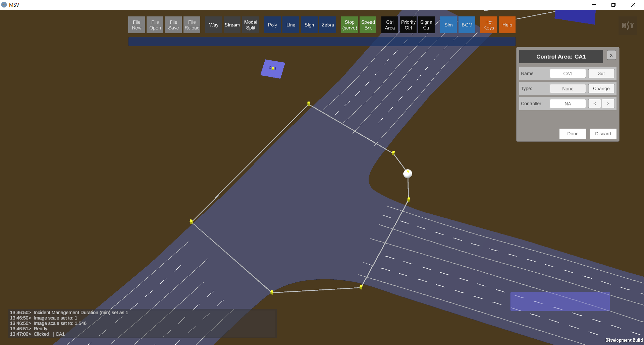Select the Speed Brk tool
The width and height of the screenshot is (644, 345).
pos(368,25)
